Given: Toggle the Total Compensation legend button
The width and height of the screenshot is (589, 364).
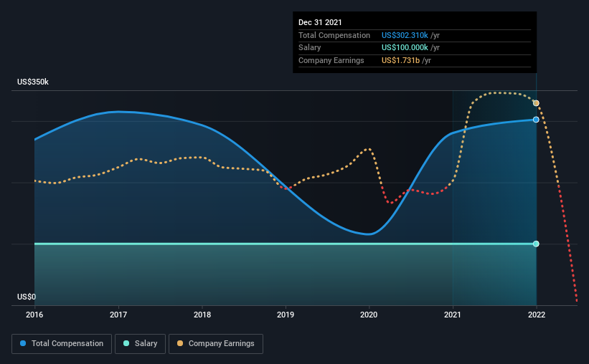Looking at the screenshot, I should [62, 344].
